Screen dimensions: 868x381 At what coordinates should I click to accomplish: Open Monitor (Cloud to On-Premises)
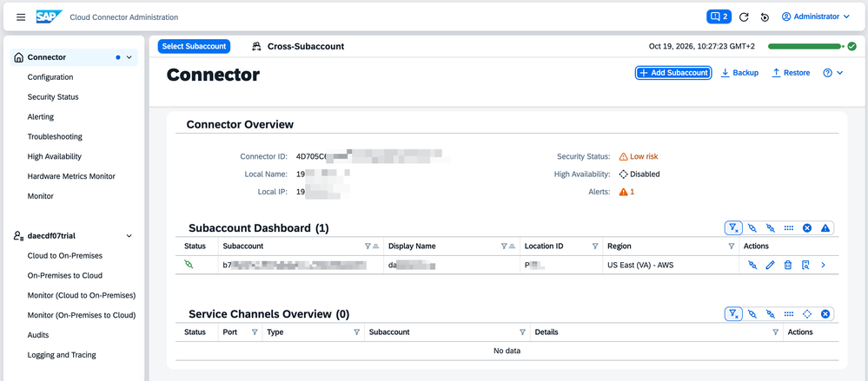(82, 295)
